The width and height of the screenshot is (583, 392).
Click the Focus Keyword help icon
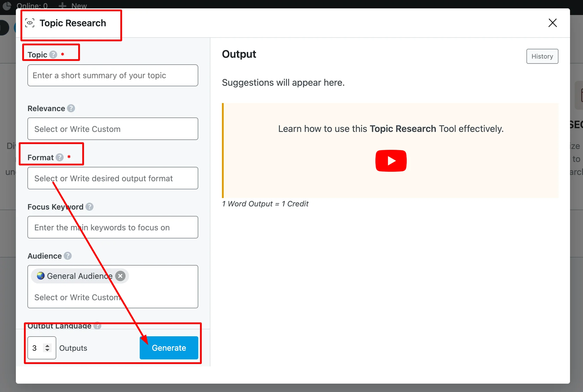(x=89, y=207)
